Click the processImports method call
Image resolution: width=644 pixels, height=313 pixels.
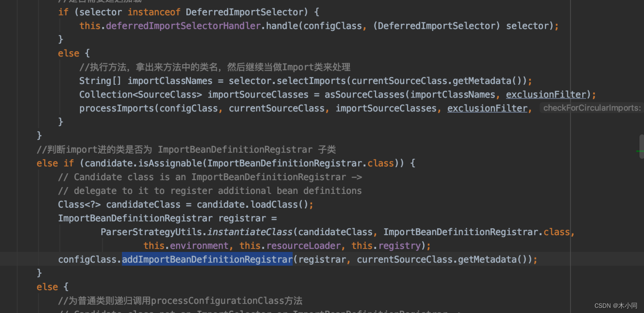(x=116, y=108)
